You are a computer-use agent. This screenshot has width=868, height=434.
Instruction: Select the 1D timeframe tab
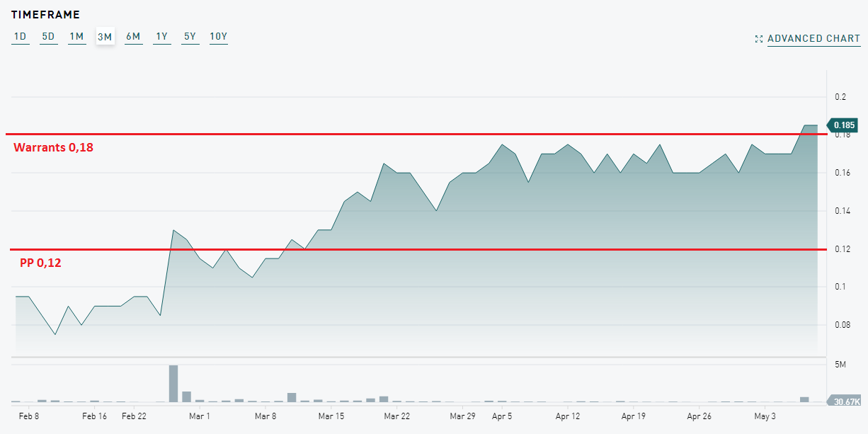click(x=20, y=37)
